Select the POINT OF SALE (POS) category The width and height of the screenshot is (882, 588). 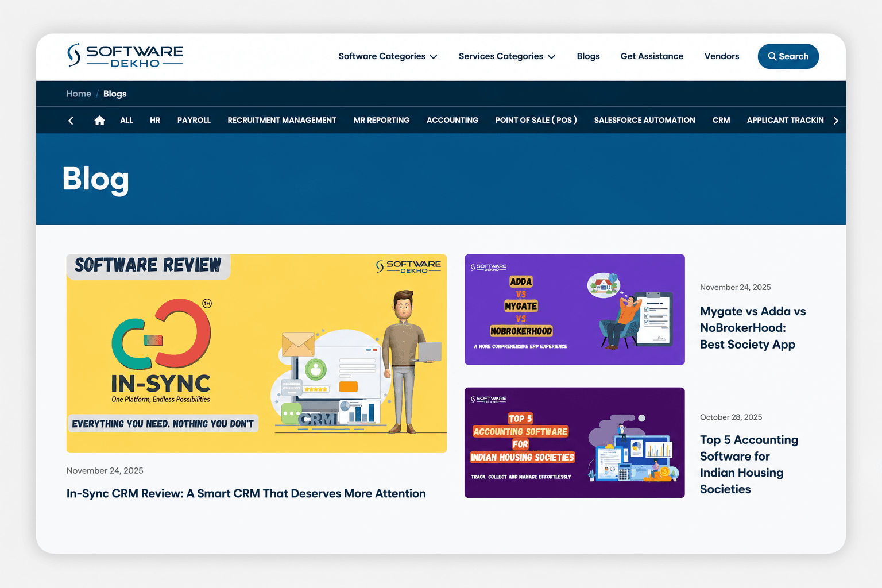click(x=536, y=120)
